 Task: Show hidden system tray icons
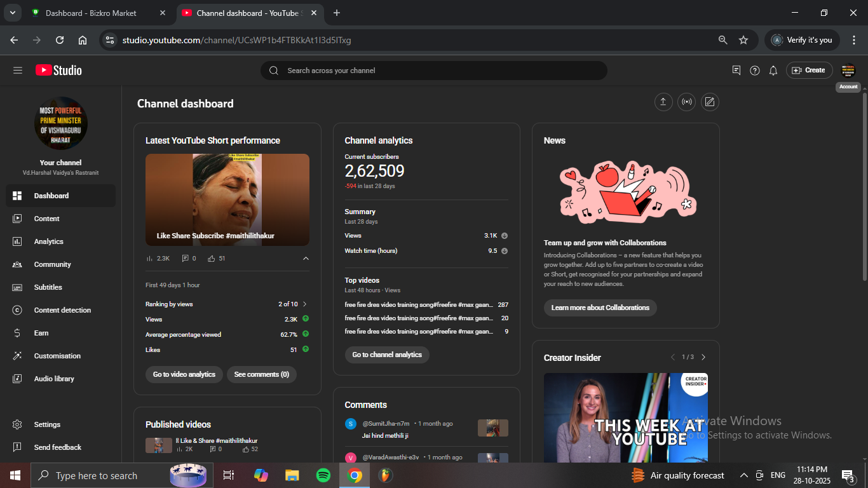pos(743,475)
